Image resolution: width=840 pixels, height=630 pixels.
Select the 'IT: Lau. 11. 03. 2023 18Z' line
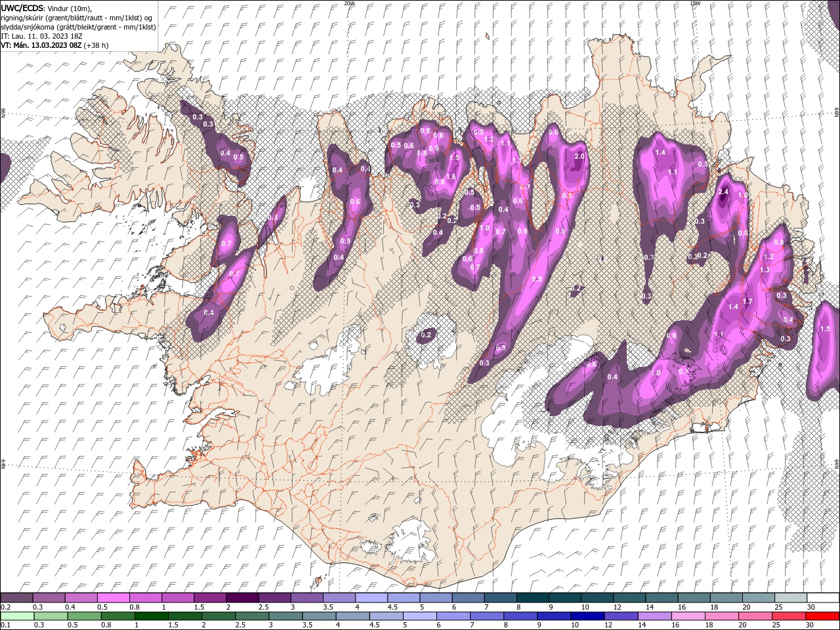click(40, 36)
